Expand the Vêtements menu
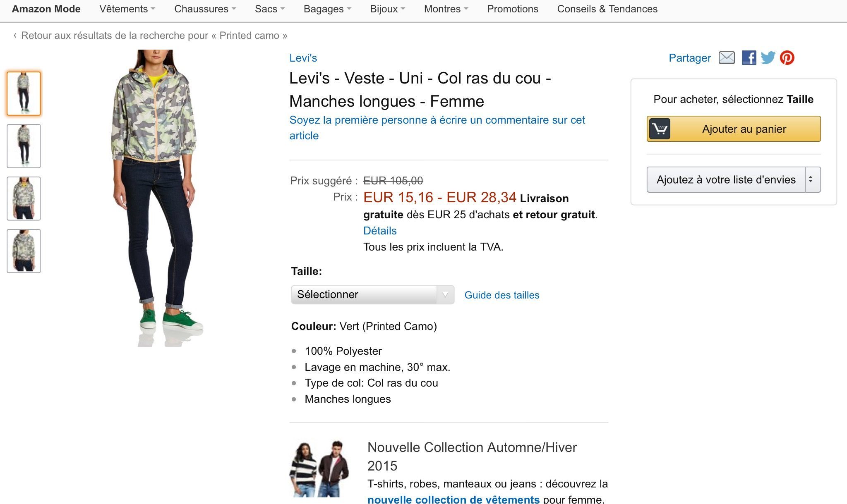The image size is (847, 504). point(127,9)
